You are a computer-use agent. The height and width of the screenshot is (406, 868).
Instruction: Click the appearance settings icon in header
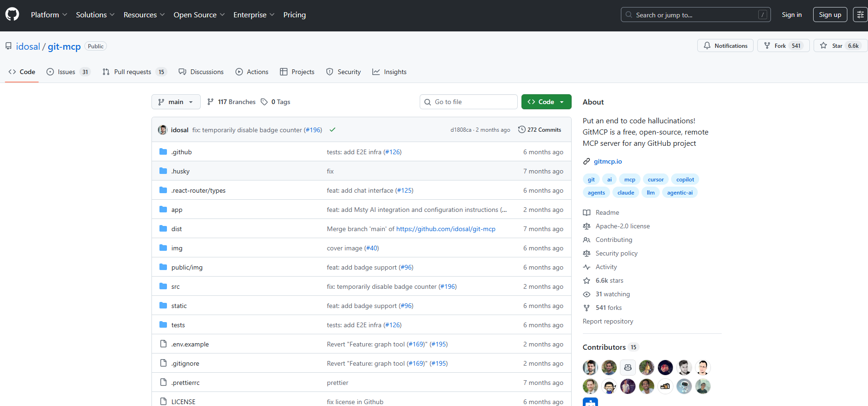[860, 15]
